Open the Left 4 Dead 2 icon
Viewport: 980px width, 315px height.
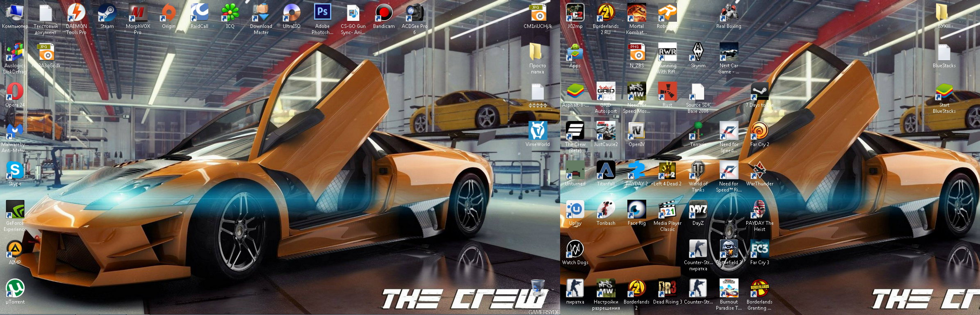click(667, 171)
